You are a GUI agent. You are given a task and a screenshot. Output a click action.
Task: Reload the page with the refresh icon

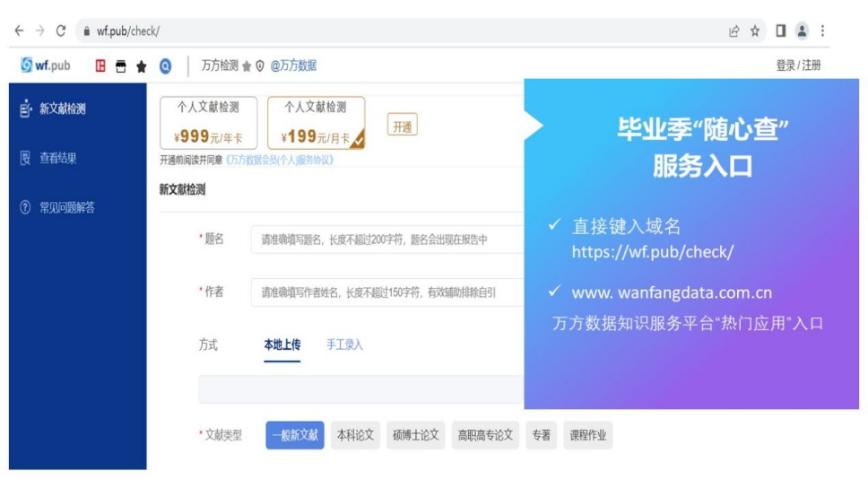(x=61, y=31)
